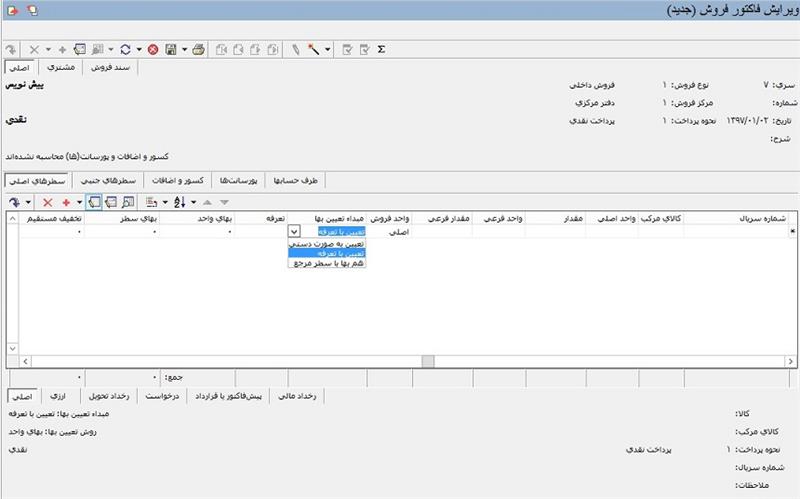
Task: Delete row with red X grid icon
Action: pos(47,202)
